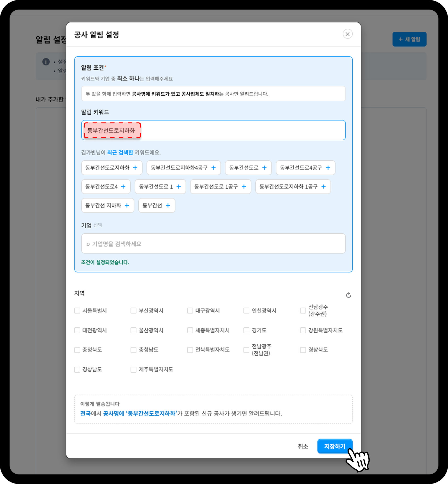Screen dimensions: 448x484
Task: Add keyword 동부간선도로 1 with its plus icon
Action: coord(178,187)
